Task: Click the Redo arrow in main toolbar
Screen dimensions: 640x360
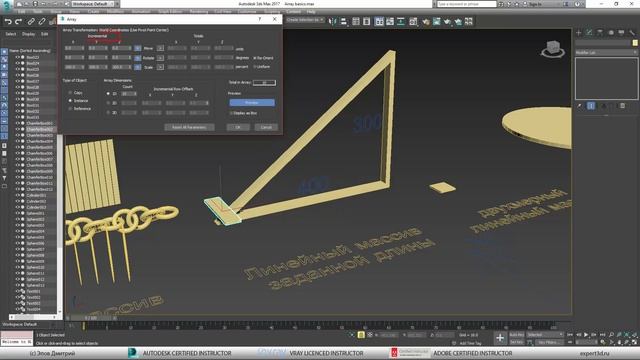Action: (x=18, y=21)
